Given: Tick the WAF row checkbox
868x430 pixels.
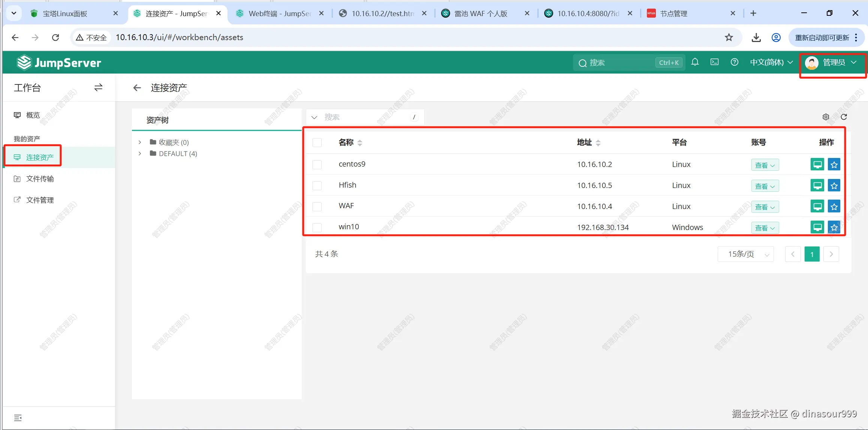Looking at the screenshot, I should click(317, 206).
